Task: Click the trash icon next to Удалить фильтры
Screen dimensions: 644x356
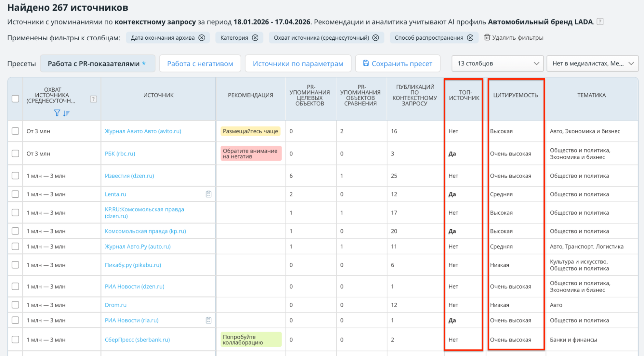Action: click(x=487, y=37)
